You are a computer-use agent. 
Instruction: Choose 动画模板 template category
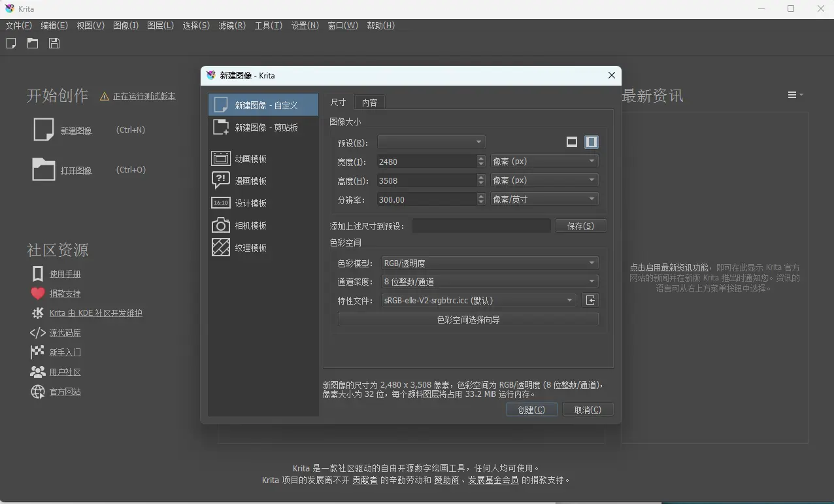click(x=263, y=159)
